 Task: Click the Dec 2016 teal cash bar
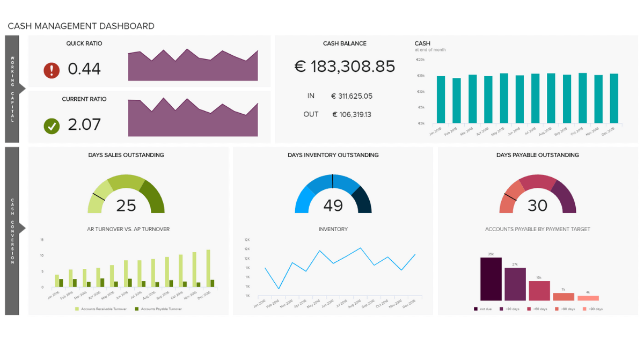tap(614, 99)
